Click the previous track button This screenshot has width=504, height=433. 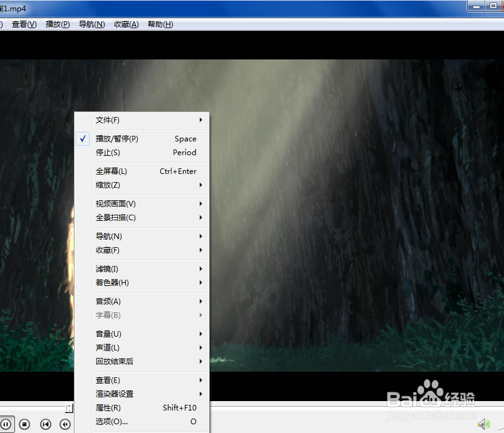click(46, 424)
